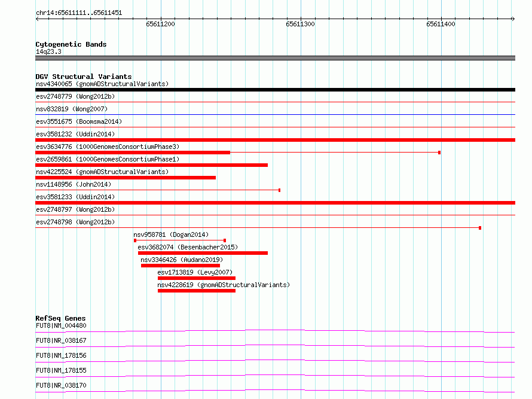Open variant esv3682074 (Besenbacher2015)

(188, 247)
